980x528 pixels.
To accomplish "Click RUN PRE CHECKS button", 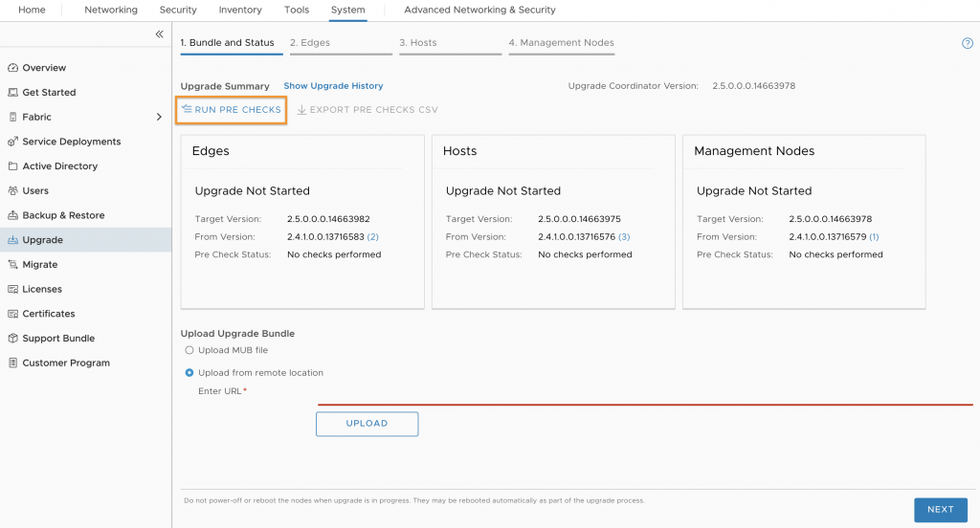I will [x=232, y=109].
